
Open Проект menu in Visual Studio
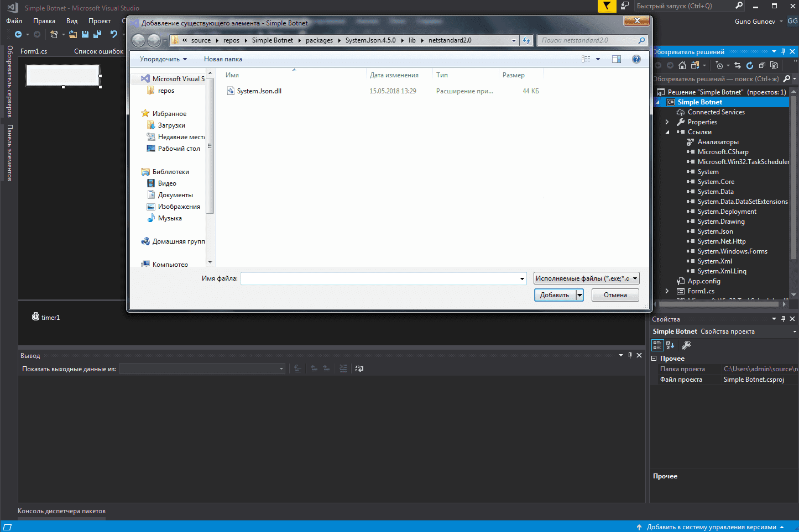coord(100,21)
